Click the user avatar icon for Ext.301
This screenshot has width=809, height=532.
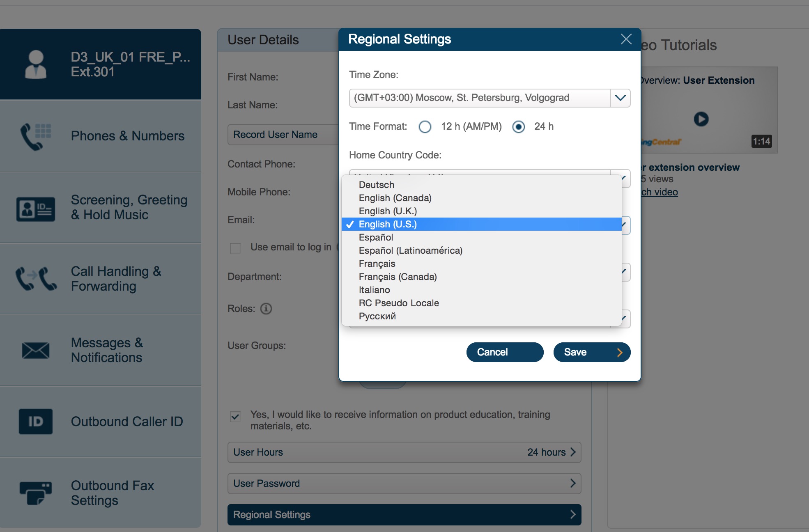pyautogui.click(x=36, y=64)
